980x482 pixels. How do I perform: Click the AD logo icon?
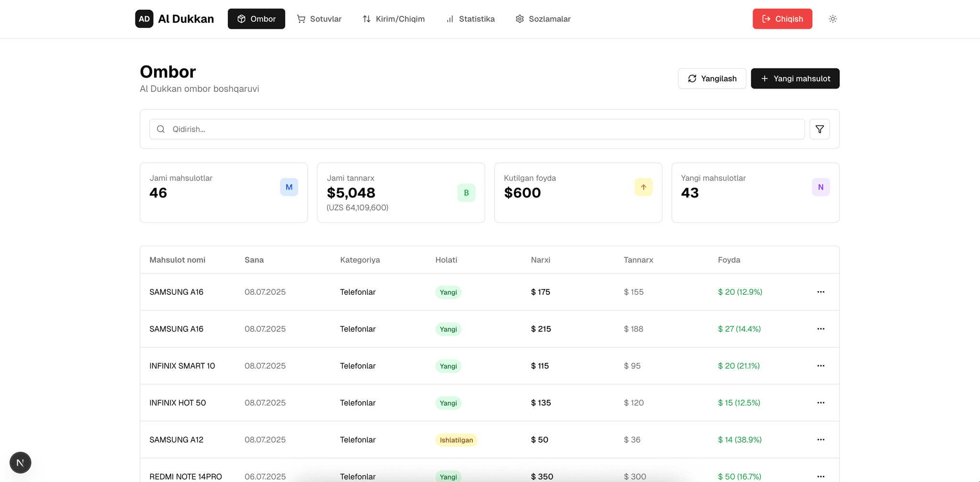coord(144,19)
